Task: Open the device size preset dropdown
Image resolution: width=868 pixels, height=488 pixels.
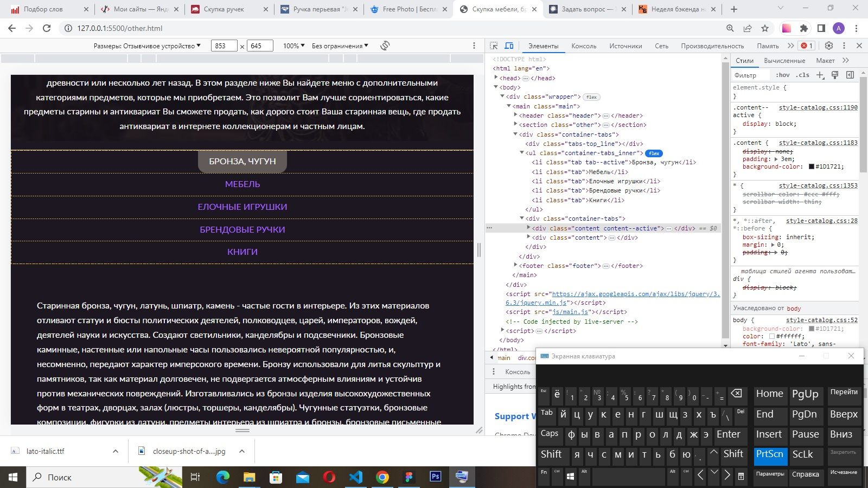Action: click(x=147, y=46)
